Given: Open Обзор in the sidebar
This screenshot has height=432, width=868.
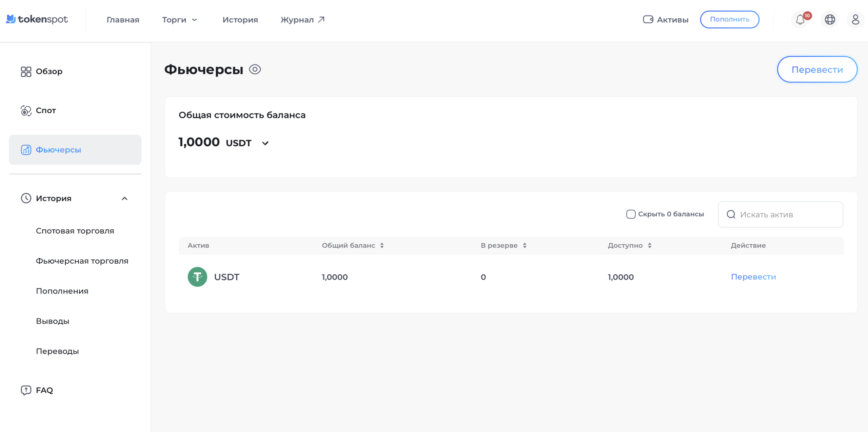Looking at the screenshot, I should (x=49, y=72).
